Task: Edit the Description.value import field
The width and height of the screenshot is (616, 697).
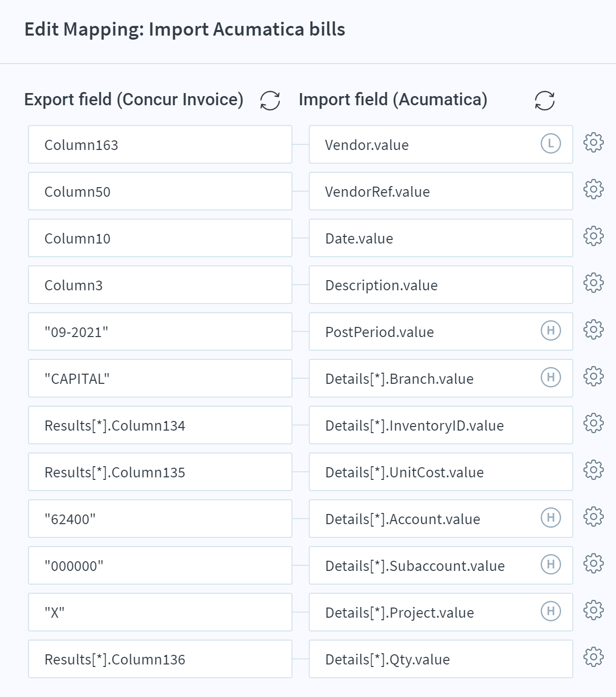Action: pos(441,285)
